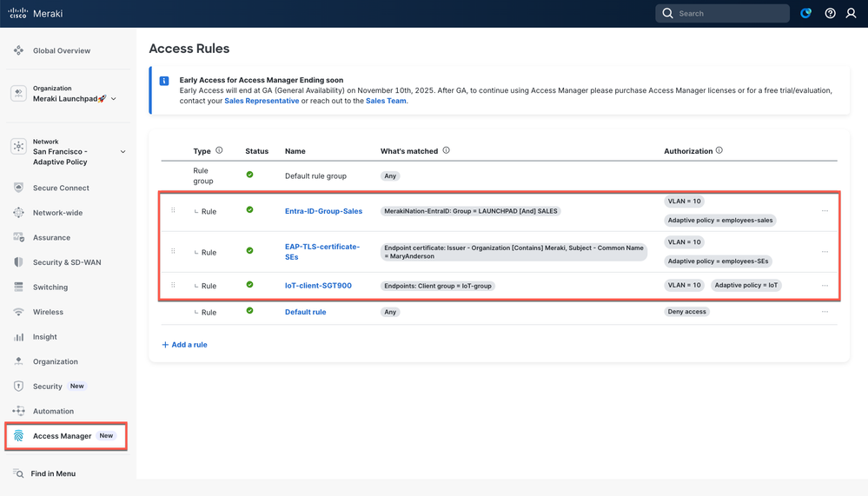Open more options for EAP-TLS-certificate-SEs rule
Viewport: 868px width, 496px height.
coord(825,252)
